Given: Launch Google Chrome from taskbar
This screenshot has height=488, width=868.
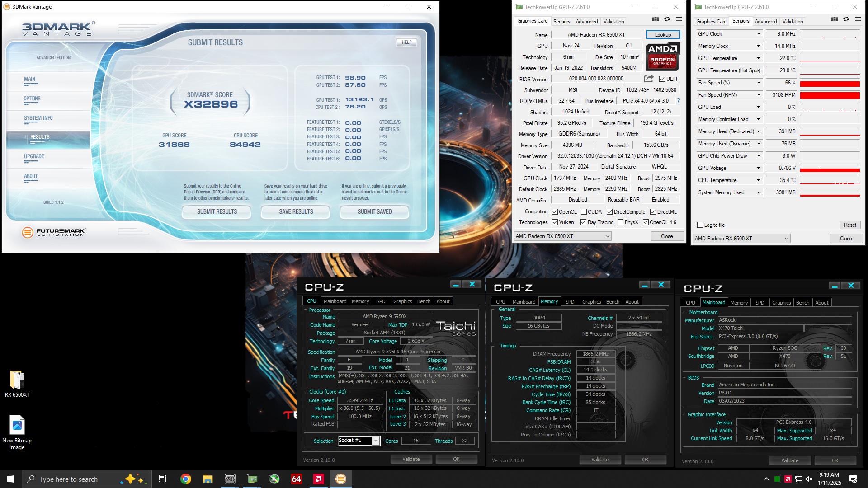Looking at the screenshot, I should point(185,479).
